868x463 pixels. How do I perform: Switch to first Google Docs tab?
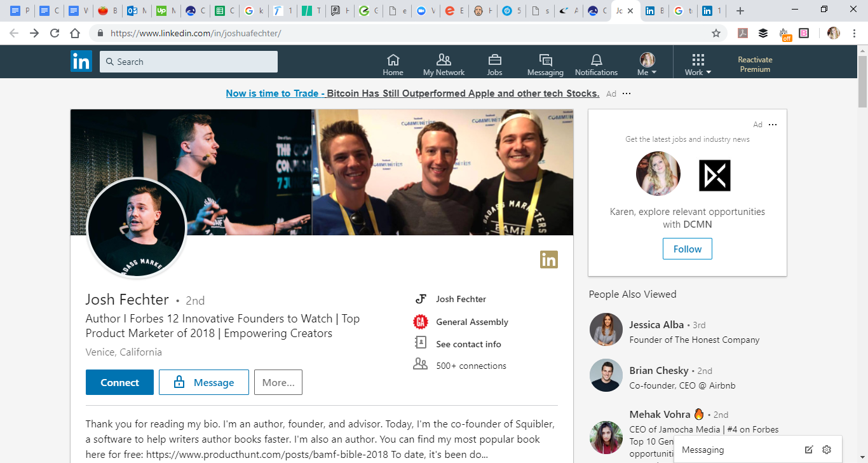pos(20,11)
